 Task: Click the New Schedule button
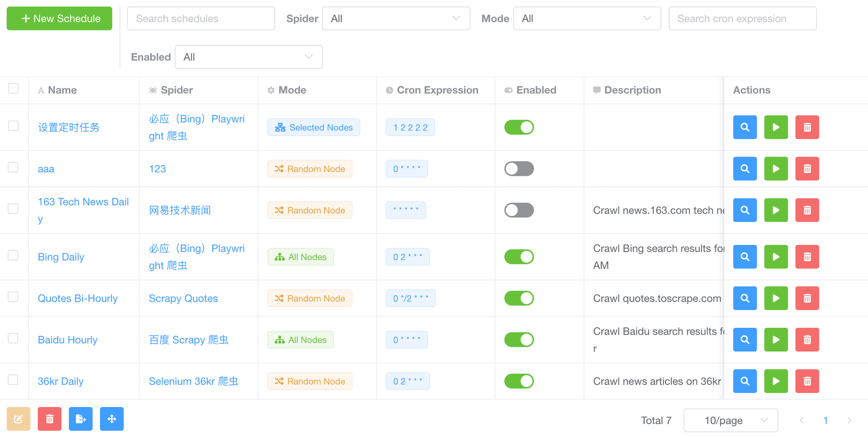(x=59, y=18)
